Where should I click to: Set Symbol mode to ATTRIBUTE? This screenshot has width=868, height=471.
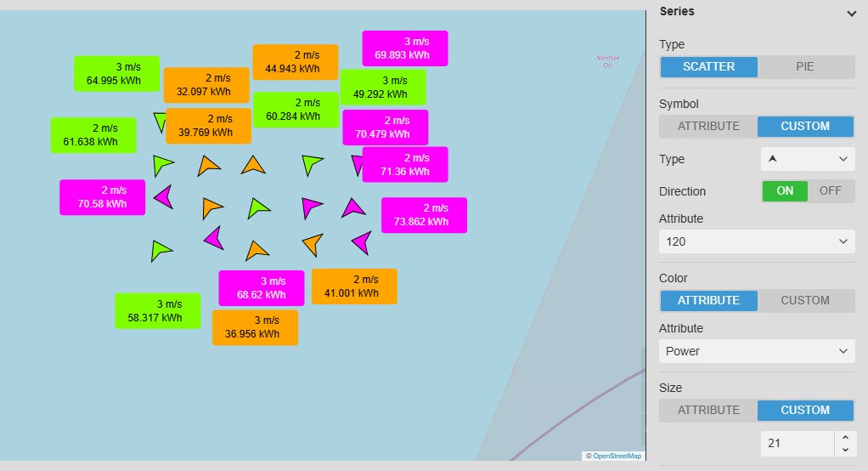pos(708,127)
